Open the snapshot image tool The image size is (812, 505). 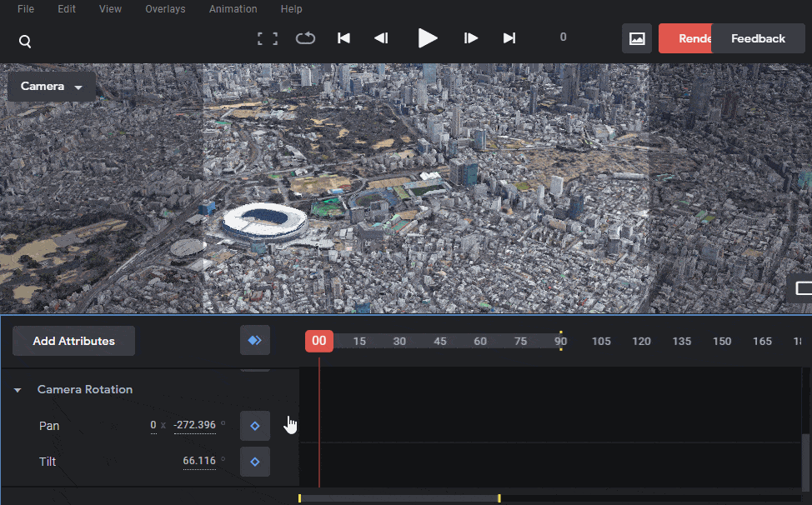tap(636, 38)
